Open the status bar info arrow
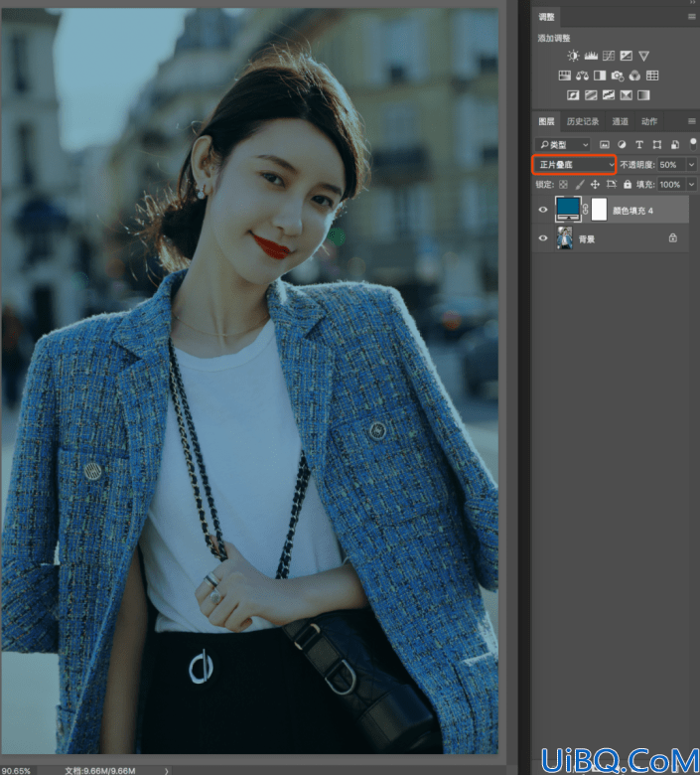The image size is (700, 775). 167,771
